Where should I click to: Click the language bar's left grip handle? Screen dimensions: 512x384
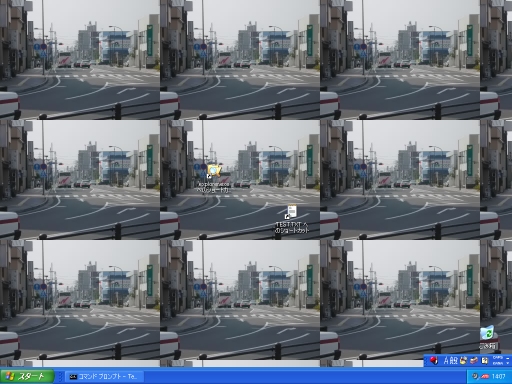[426, 361]
